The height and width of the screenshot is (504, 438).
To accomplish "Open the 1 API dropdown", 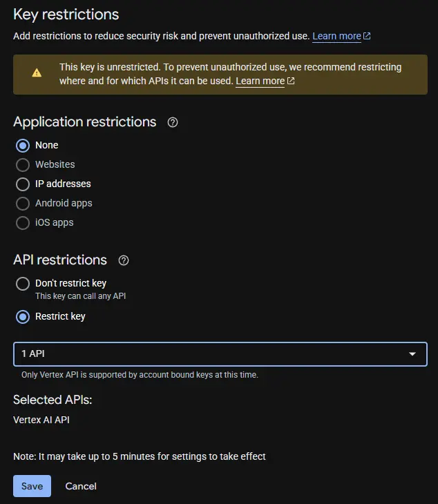I will pyautogui.click(x=207, y=354).
